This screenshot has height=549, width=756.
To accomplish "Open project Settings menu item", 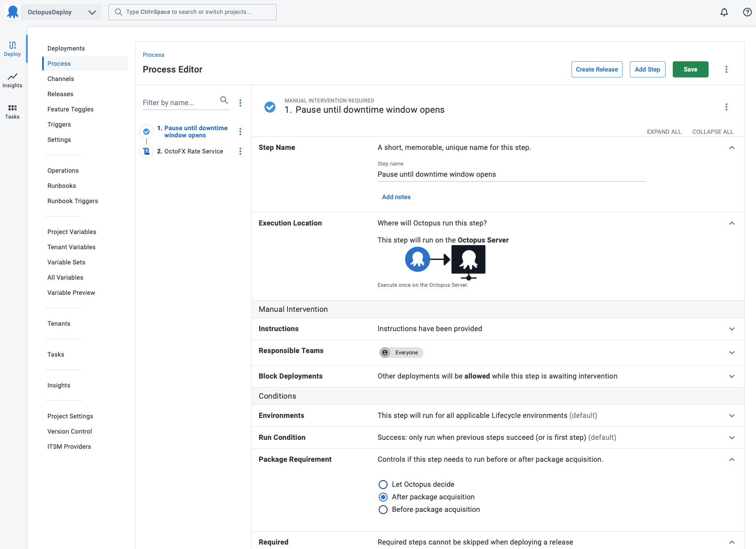I will tap(59, 140).
